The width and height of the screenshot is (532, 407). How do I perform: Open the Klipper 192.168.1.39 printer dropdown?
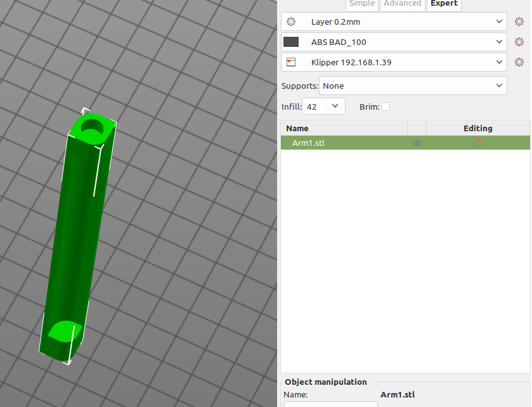click(x=498, y=62)
